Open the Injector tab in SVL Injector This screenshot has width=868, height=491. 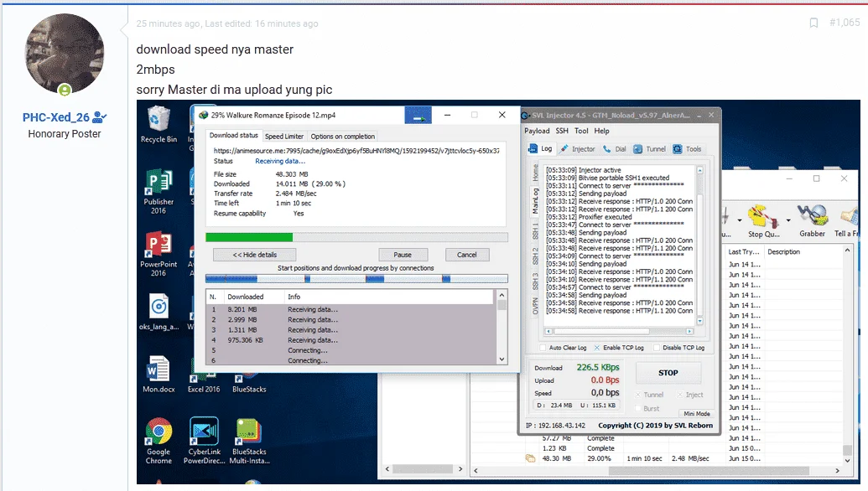[x=577, y=149]
